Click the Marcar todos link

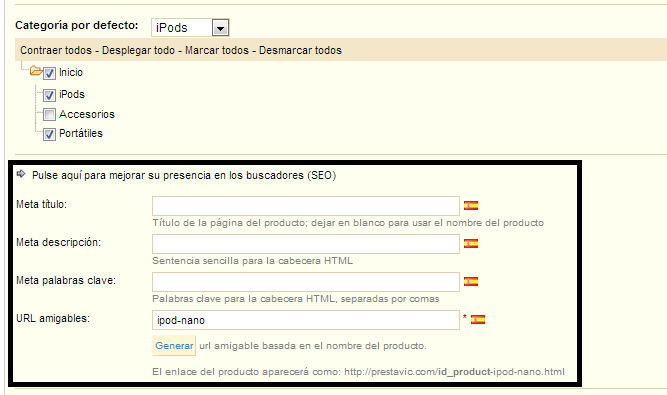pyautogui.click(x=217, y=50)
